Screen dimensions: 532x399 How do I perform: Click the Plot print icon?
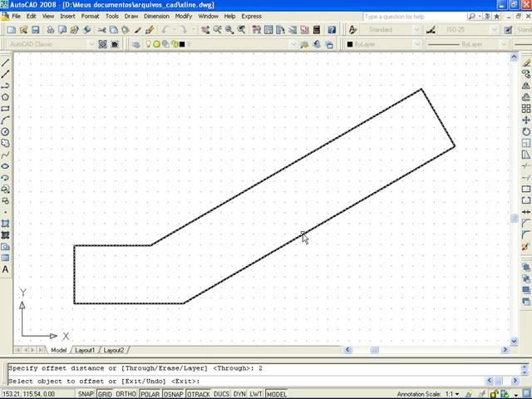50,30
